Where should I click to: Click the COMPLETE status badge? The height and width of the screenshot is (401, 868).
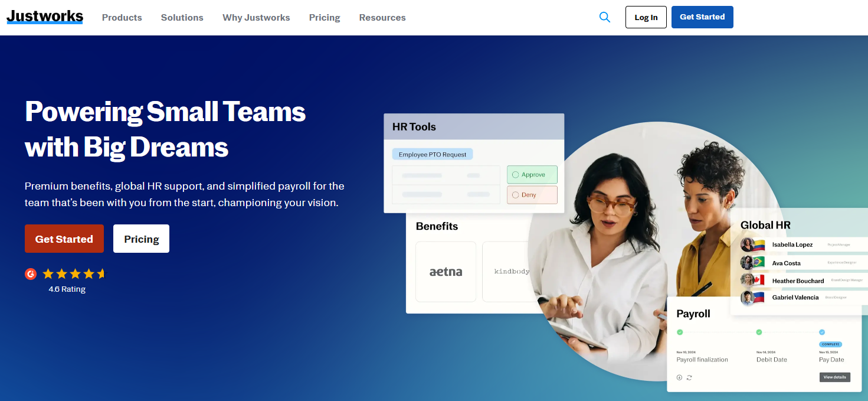click(830, 344)
